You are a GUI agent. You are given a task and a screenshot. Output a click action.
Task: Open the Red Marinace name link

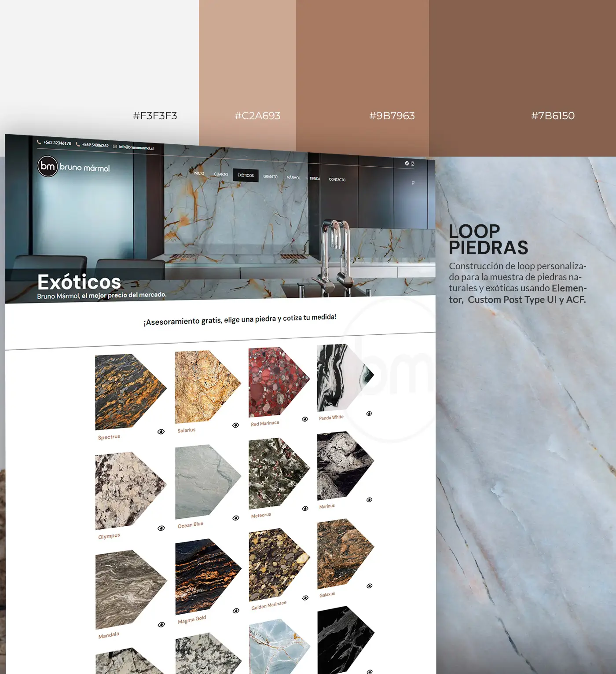pos(265,423)
